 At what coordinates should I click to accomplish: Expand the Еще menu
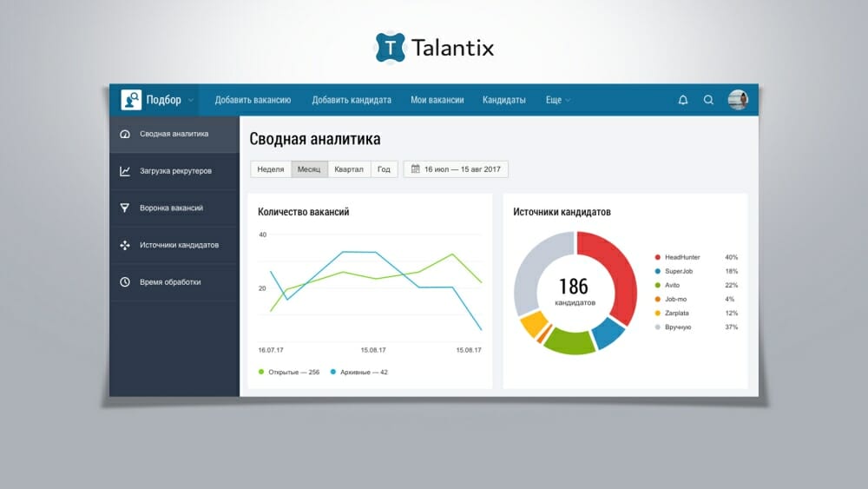[x=557, y=100]
